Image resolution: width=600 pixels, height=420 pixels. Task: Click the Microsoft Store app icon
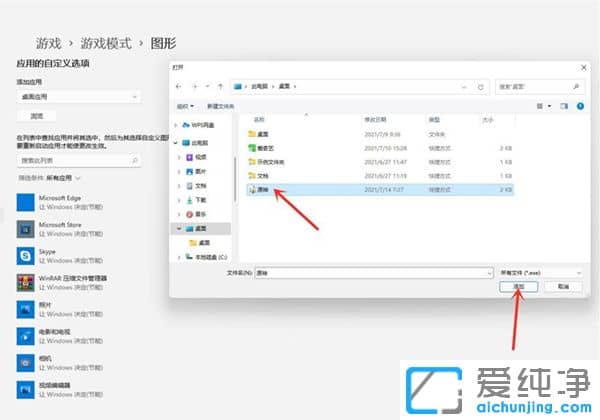point(23,228)
